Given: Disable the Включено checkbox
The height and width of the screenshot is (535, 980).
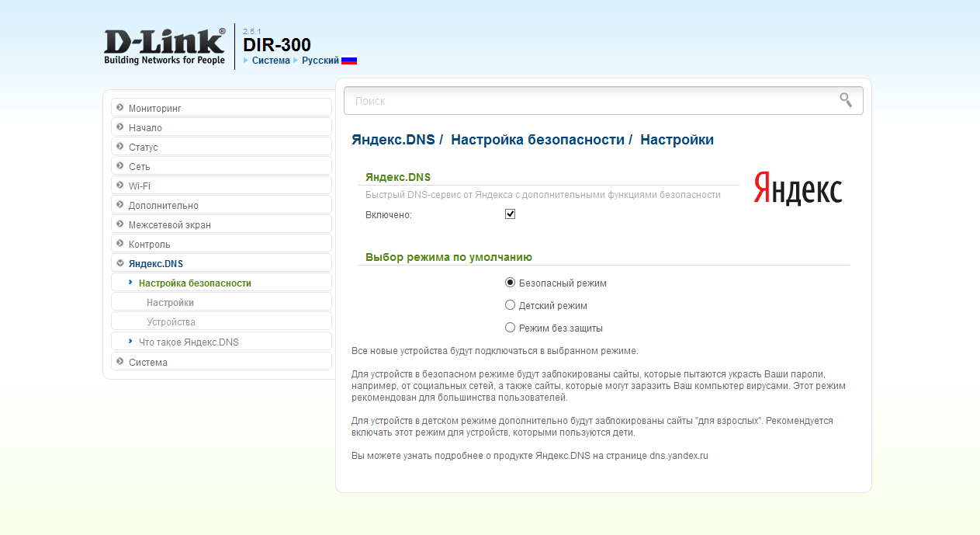Looking at the screenshot, I should pos(510,214).
